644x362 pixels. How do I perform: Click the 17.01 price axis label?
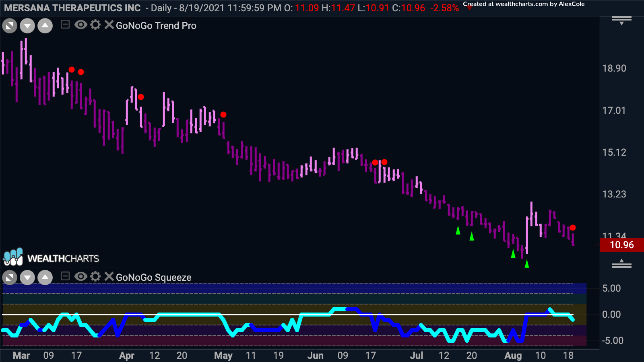pyautogui.click(x=614, y=111)
